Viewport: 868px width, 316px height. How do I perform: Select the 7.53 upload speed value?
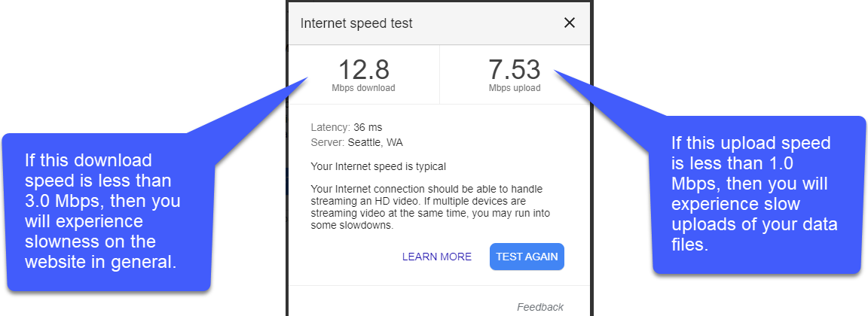click(515, 70)
